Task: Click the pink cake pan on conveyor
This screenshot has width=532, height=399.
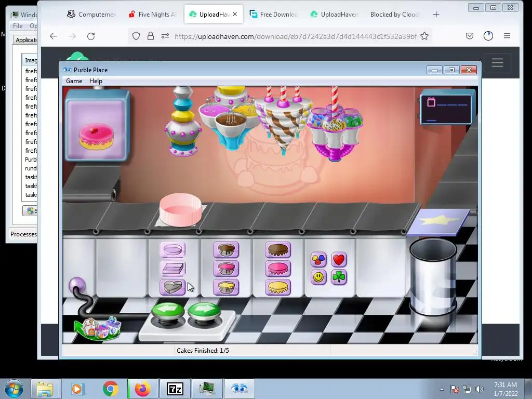Action: click(x=180, y=210)
